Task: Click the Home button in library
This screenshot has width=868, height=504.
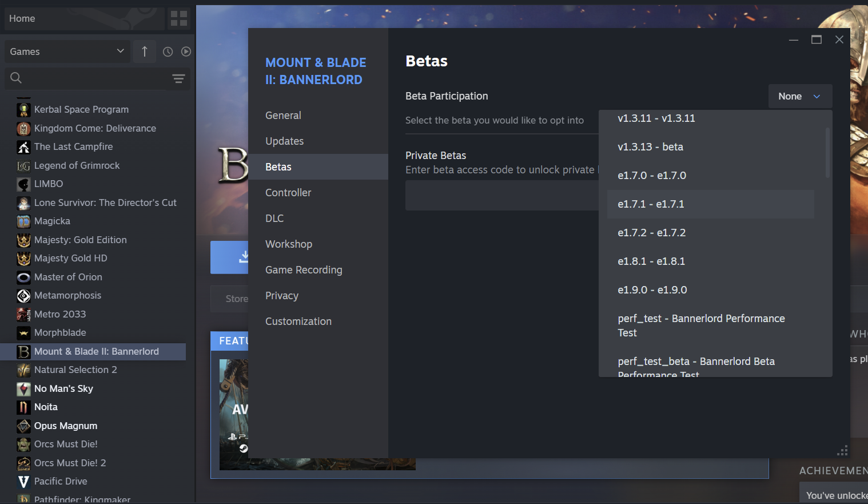Action: coord(84,19)
